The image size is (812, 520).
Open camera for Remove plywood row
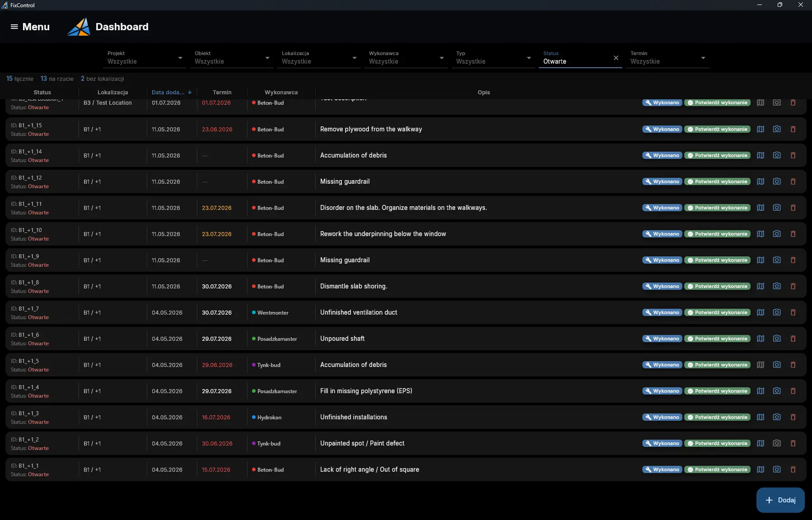pyautogui.click(x=777, y=129)
